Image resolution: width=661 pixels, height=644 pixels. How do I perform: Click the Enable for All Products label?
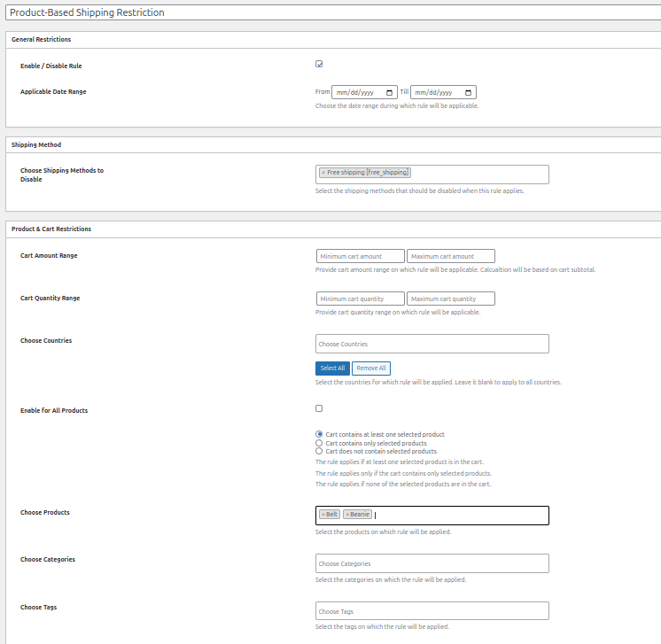54,410
